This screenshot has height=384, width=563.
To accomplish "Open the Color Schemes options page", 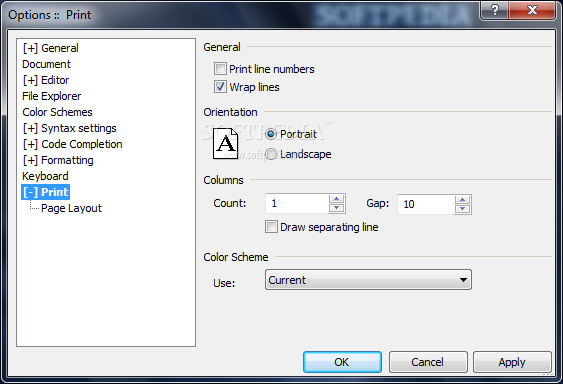I will pyautogui.click(x=57, y=112).
